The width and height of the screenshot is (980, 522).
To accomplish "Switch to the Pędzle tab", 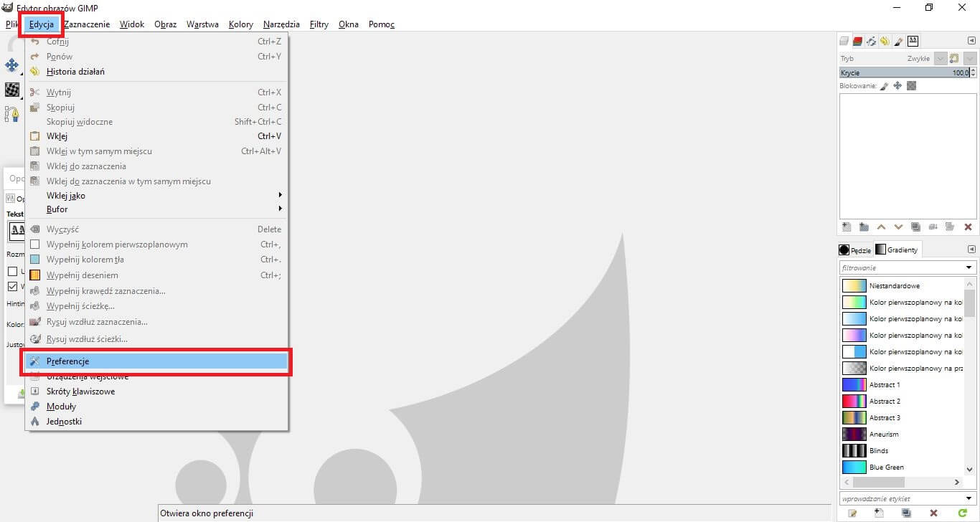I will tap(855, 250).
